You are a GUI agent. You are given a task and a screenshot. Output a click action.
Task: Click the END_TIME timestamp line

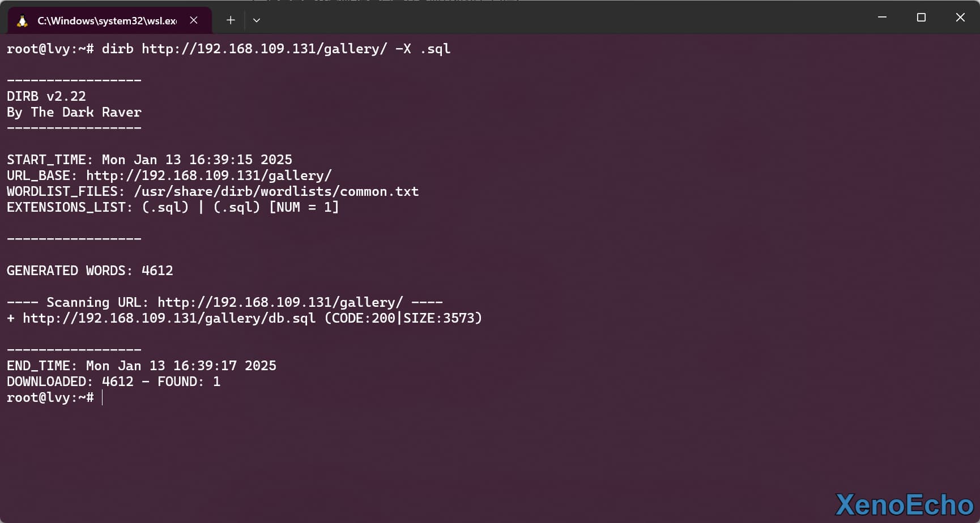(142, 366)
